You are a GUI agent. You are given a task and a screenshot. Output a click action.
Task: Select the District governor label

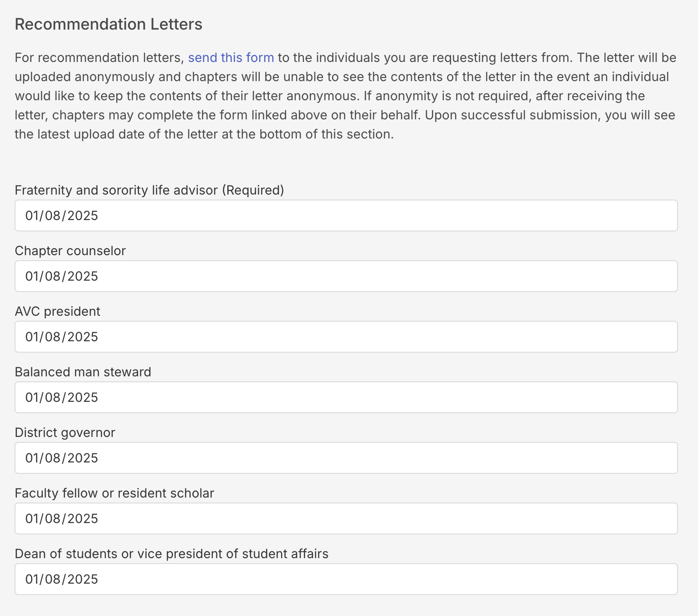65,432
